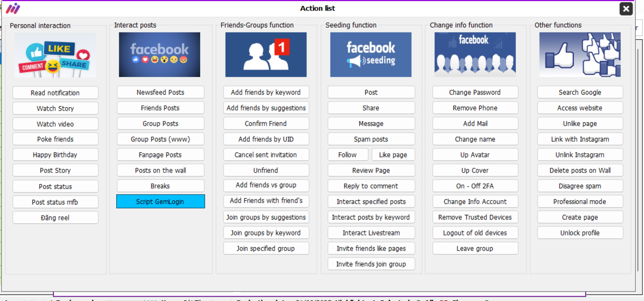Choose Interact Livestream action
Image resolution: width=644 pixels, height=301 pixels.
pyautogui.click(x=371, y=233)
